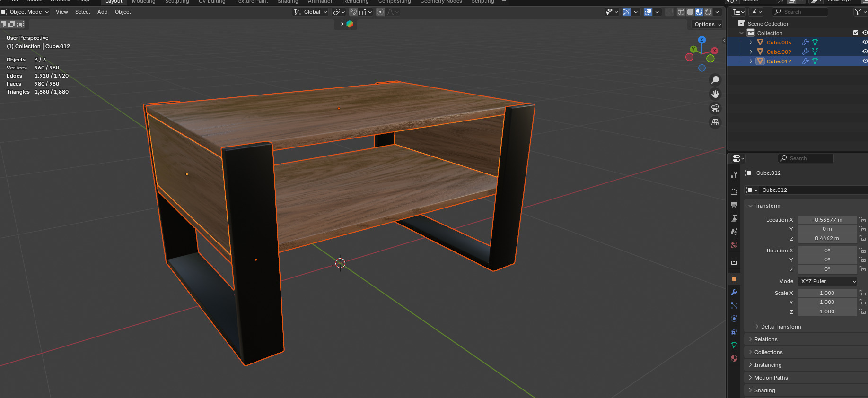This screenshot has height=398, width=868.
Task: Open the Object Mode dropdown
Action: click(26, 12)
